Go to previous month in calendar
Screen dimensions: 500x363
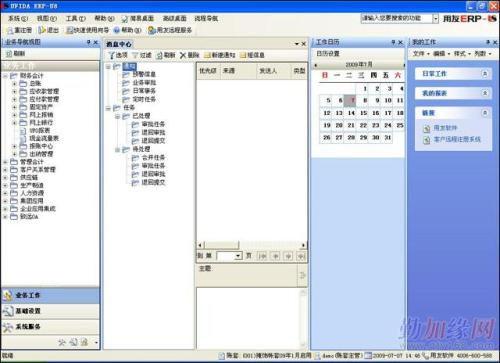point(316,65)
